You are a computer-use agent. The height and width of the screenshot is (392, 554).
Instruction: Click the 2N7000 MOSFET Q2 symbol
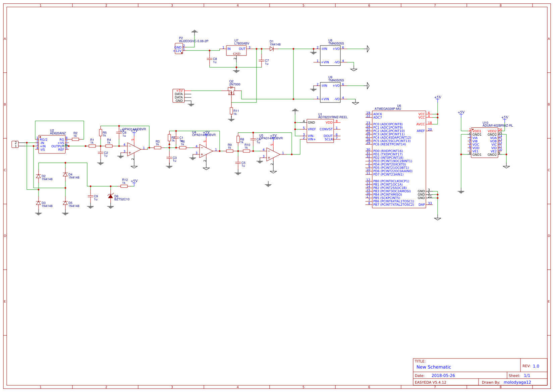click(x=231, y=91)
